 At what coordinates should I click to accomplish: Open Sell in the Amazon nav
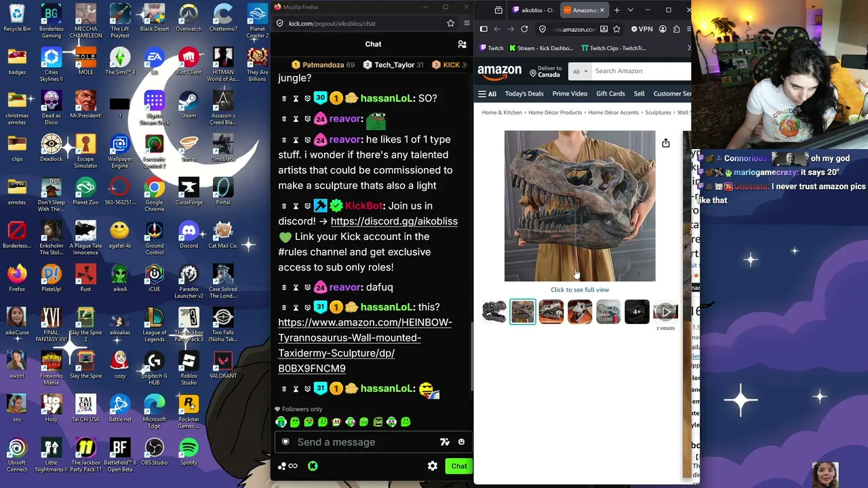pyautogui.click(x=639, y=94)
